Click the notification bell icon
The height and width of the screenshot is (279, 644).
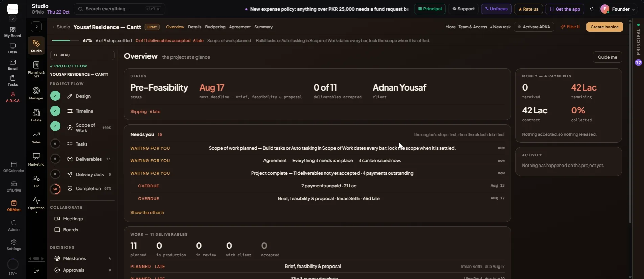tap(592, 9)
